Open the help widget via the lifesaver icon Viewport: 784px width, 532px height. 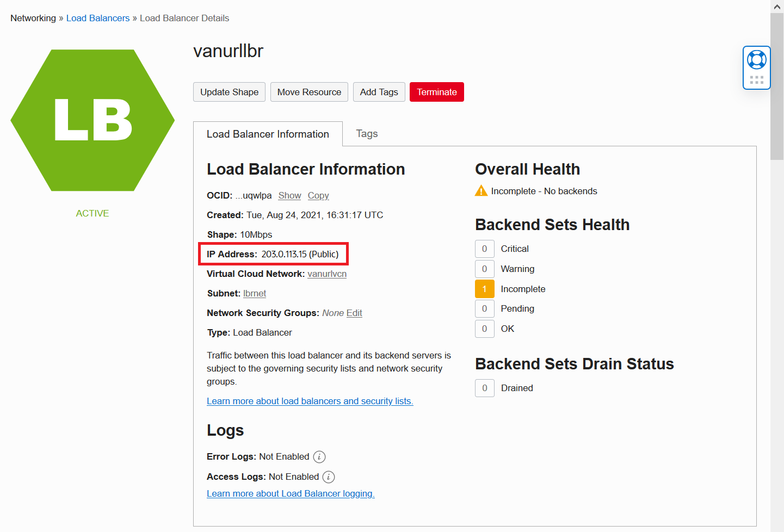756,59
